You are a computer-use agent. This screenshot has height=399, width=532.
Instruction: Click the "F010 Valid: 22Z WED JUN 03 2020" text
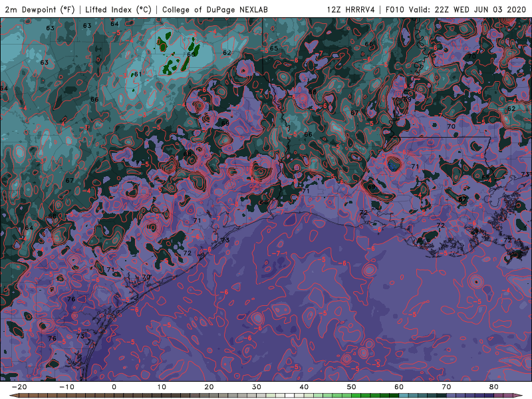456,10
